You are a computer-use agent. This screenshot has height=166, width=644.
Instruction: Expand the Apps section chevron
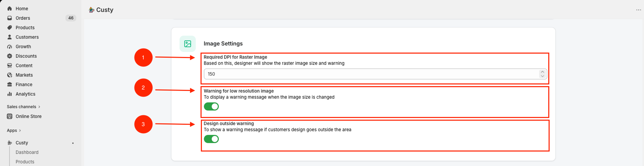tap(20, 130)
